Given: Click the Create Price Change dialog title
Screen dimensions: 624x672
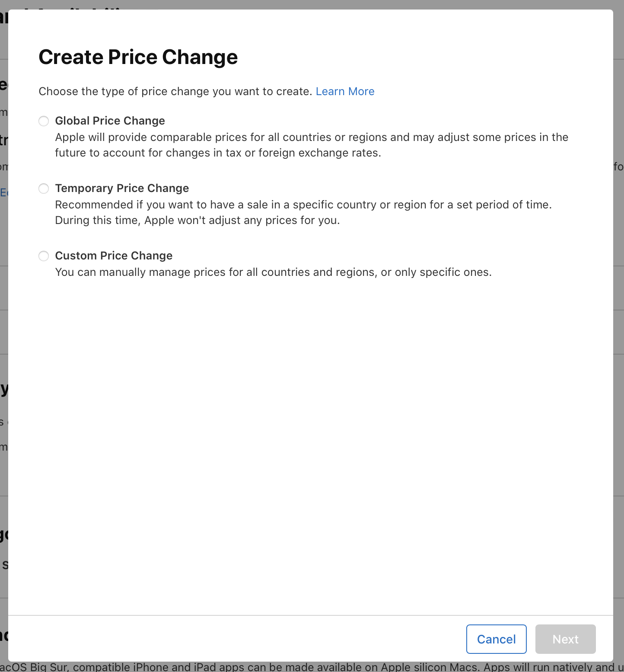Looking at the screenshot, I should point(138,57).
